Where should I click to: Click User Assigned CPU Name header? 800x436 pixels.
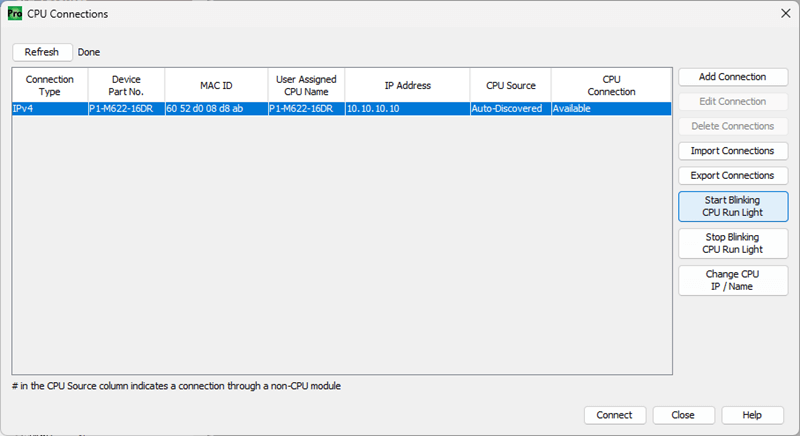305,85
